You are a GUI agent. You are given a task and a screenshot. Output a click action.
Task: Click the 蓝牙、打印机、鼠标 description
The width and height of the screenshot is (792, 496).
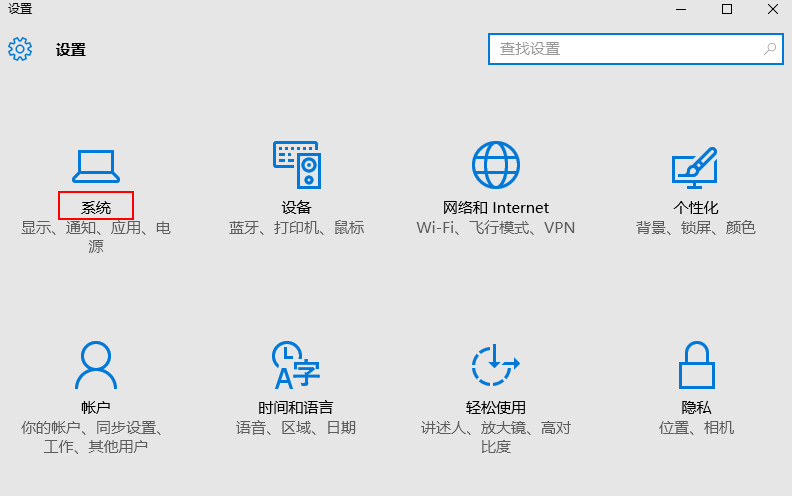pyautogui.click(x=296, y=228)
